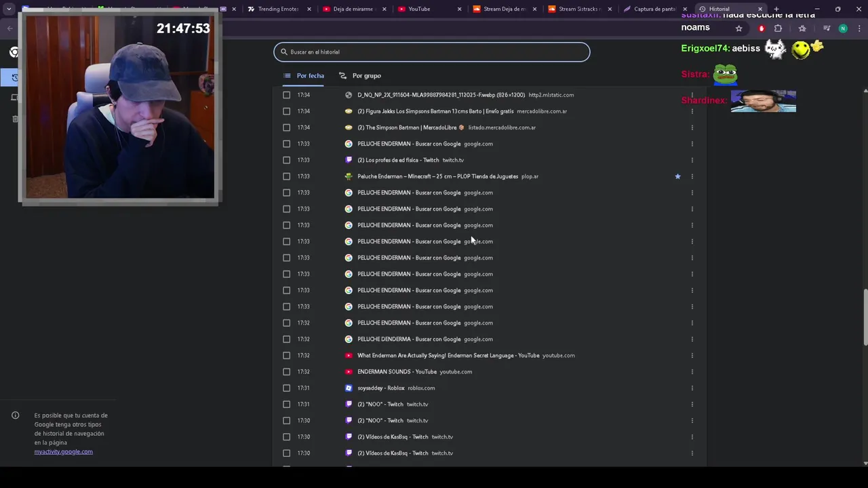Click the blue star on the plop.ar row
The height and width of the screenshot is (488, 868).
click(x=677, y=176)
